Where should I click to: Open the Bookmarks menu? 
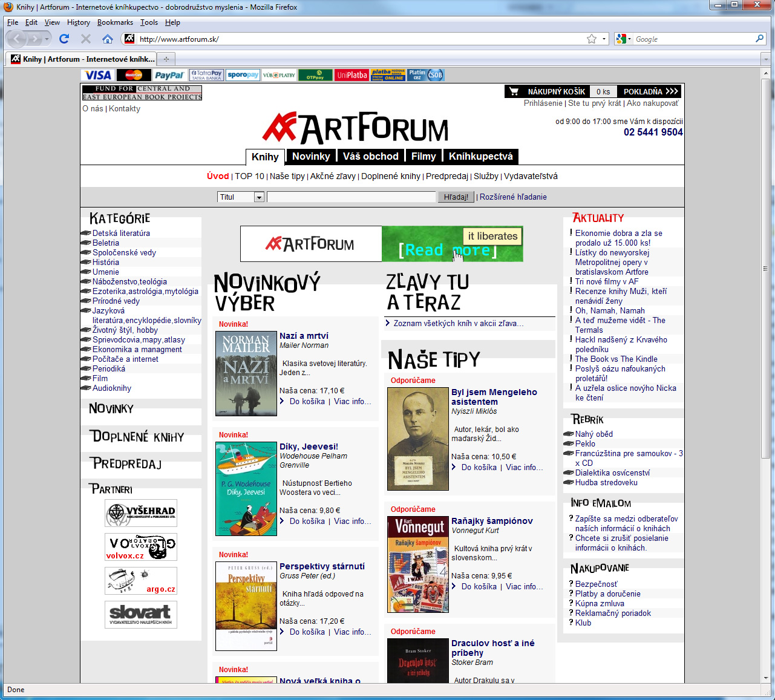[115, 22]
